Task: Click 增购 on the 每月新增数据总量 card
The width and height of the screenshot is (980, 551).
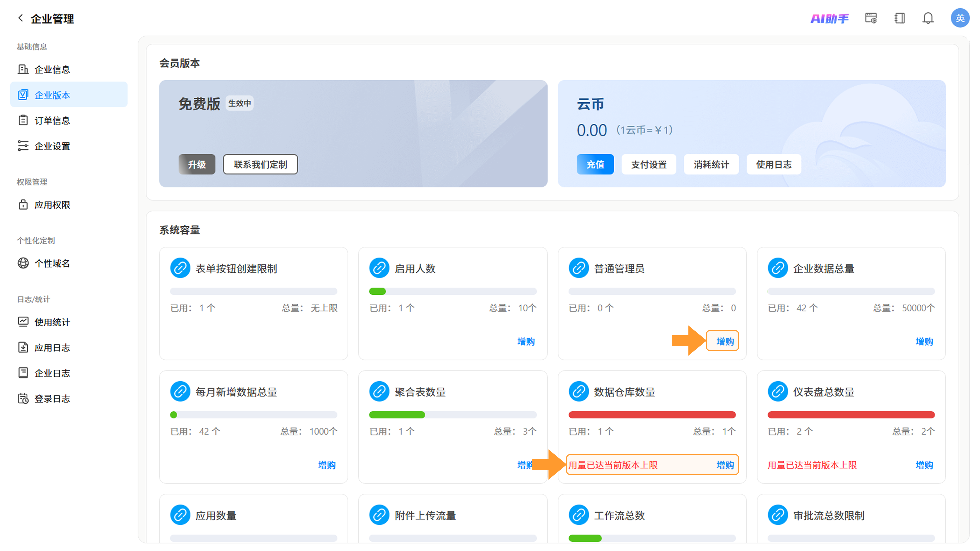Action: coord(326,465)
